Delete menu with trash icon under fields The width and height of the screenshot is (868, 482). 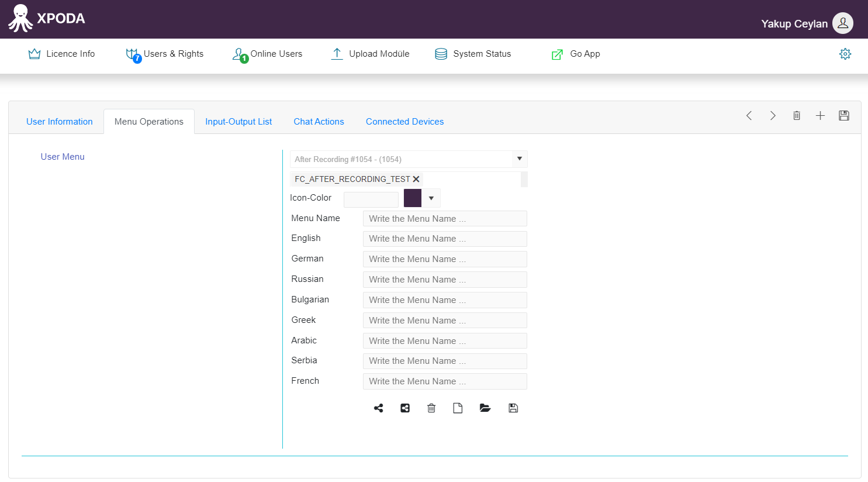click(x=431, y=408)
